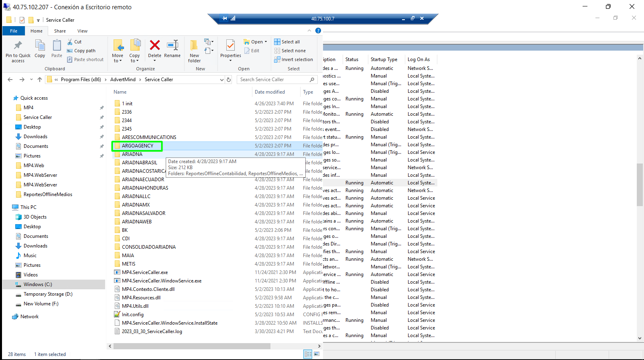644x360 pixels.
Task: Click the horizontal scrollbar in file list
Action: click(x=192, y=346)
